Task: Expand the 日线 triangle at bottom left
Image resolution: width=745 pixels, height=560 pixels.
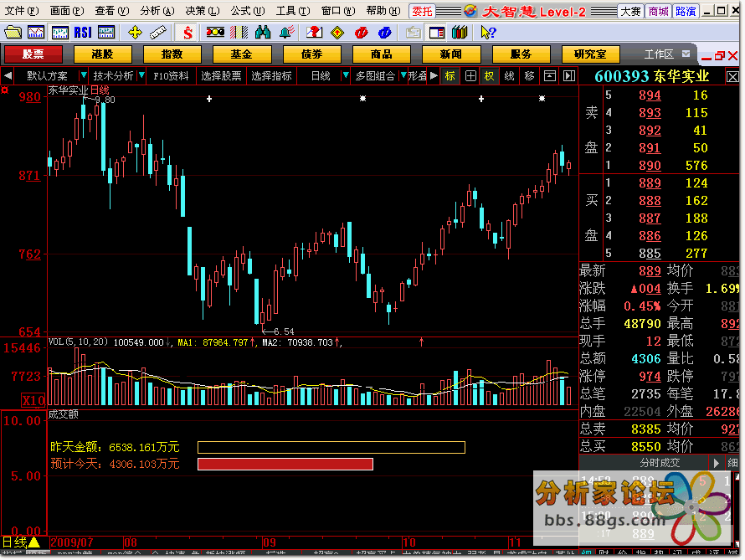Action: 33,542
